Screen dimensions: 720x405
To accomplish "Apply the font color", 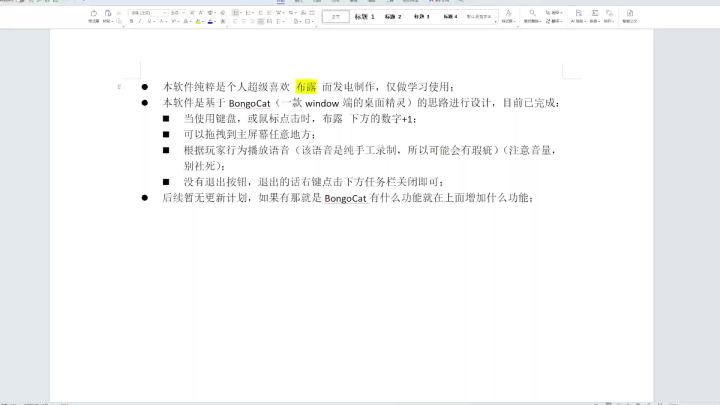I will (210, 21).
